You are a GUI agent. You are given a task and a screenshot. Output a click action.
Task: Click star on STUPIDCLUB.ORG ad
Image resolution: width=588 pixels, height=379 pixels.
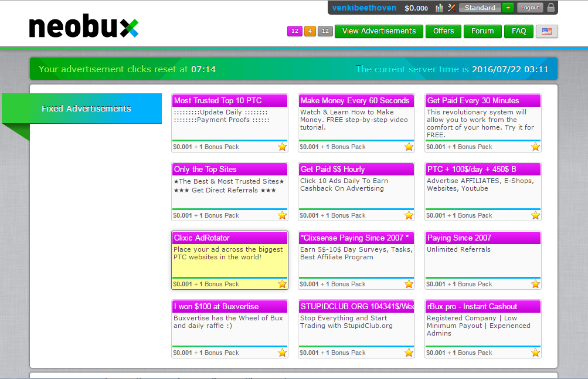tap(409, 353)
